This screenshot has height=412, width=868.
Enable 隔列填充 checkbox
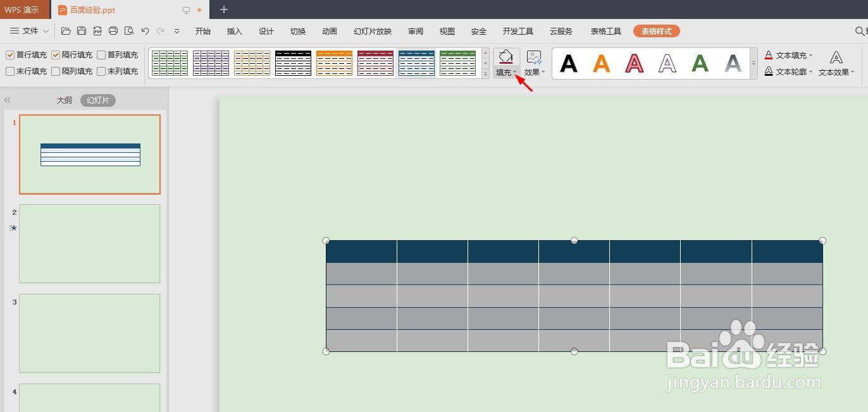click(x=56, y=71)
